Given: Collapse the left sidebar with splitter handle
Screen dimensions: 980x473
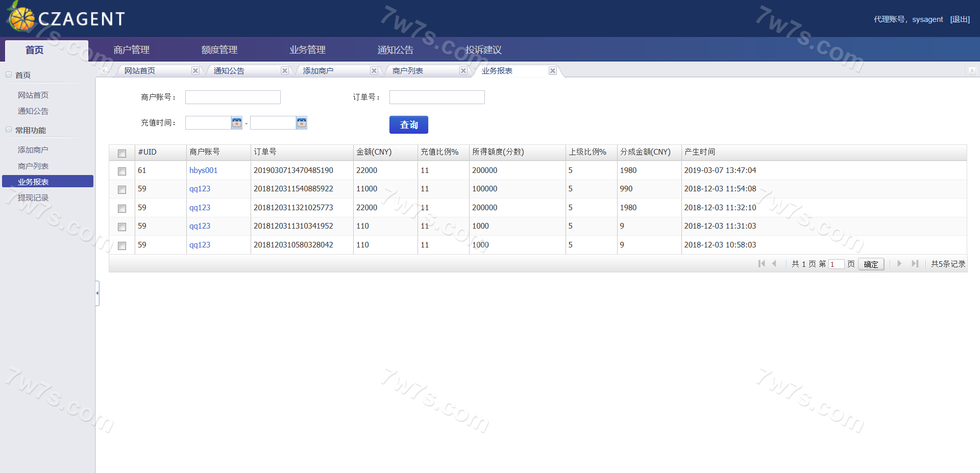Looking at the screenshot, I should coord(97,293).
